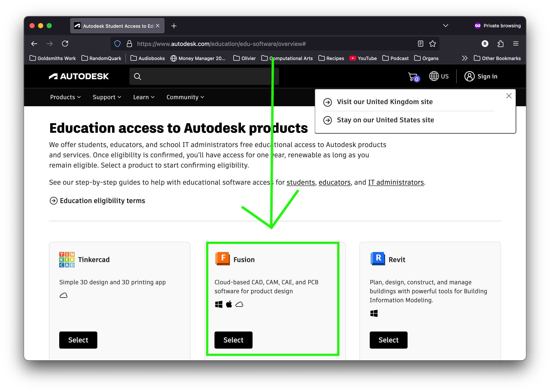The height and width of the screenshot is (392, 550).
Task: Open the list all tabs chevron
Action: pos(445,26)
